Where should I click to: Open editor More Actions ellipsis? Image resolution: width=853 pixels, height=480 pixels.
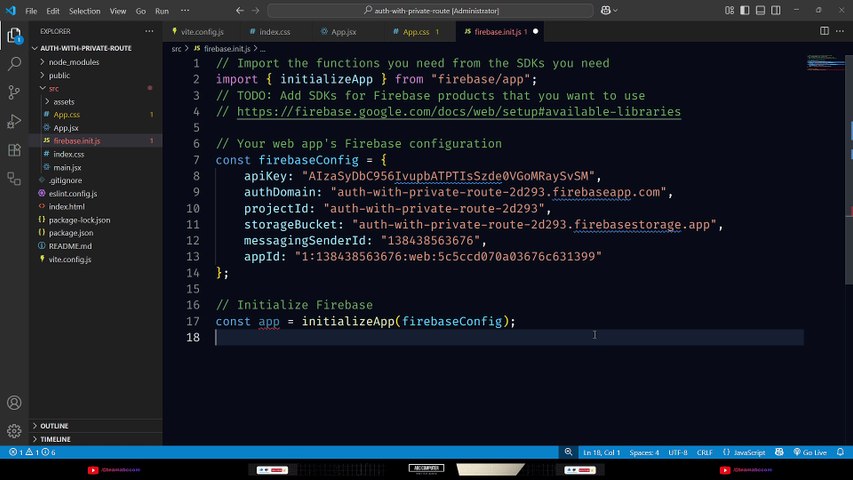click(x=840, y=31)
